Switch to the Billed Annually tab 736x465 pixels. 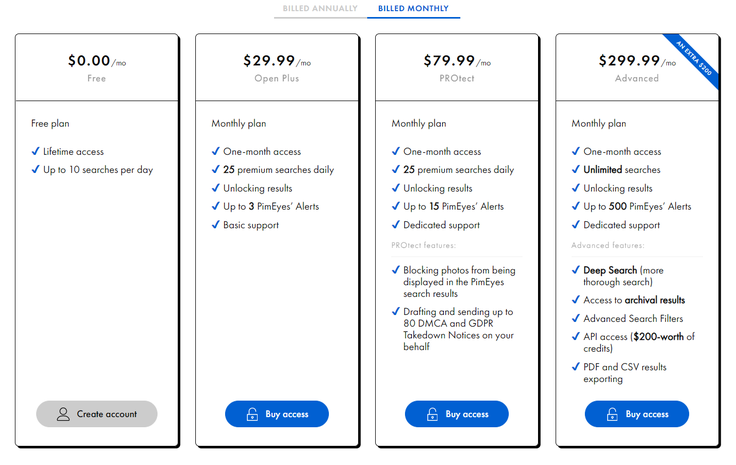(320, 8)
